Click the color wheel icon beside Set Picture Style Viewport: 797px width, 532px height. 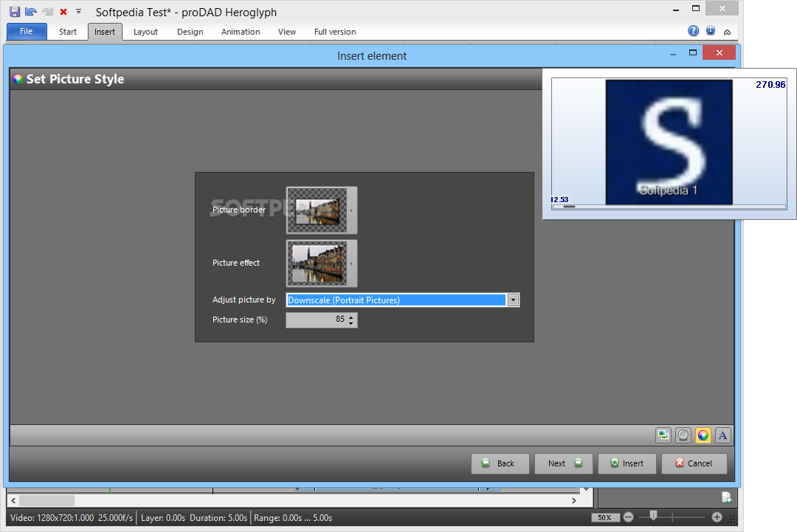tap(18, 79)
